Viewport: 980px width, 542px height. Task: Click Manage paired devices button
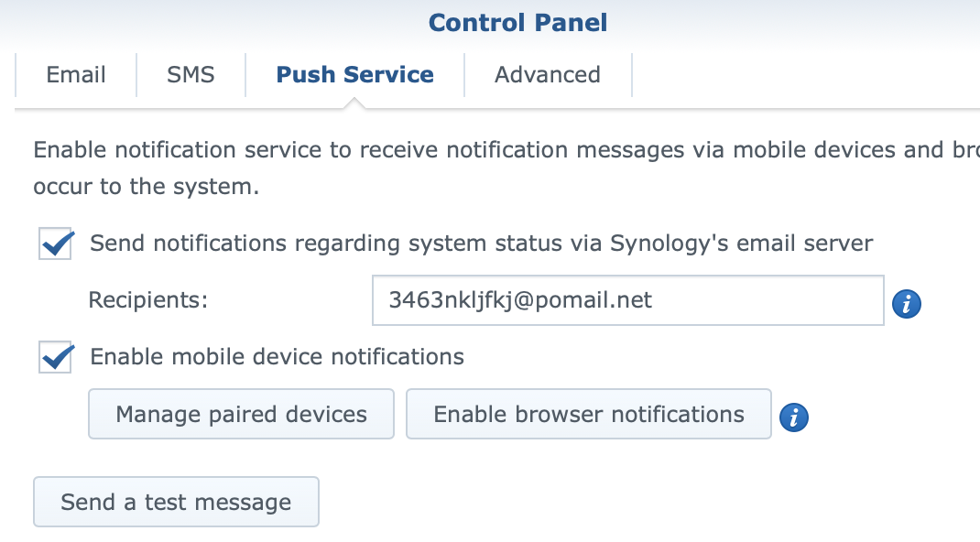(241, 414)
